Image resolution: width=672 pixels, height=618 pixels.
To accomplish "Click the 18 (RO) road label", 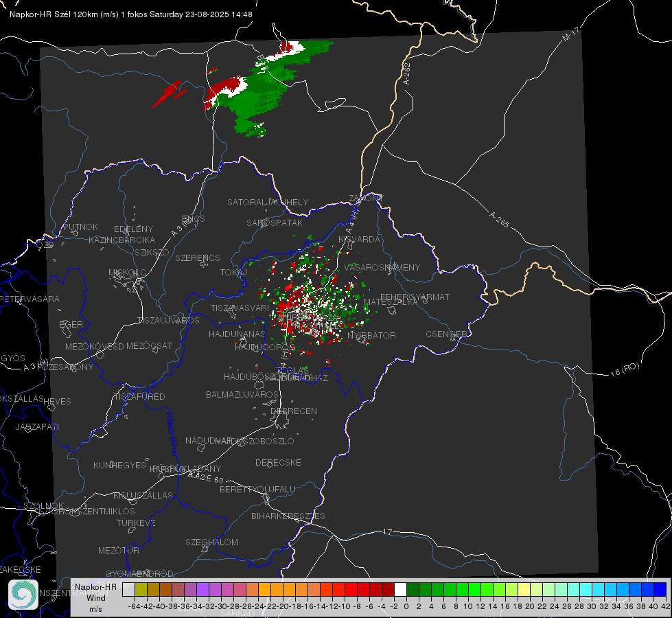I will [625, 369].
